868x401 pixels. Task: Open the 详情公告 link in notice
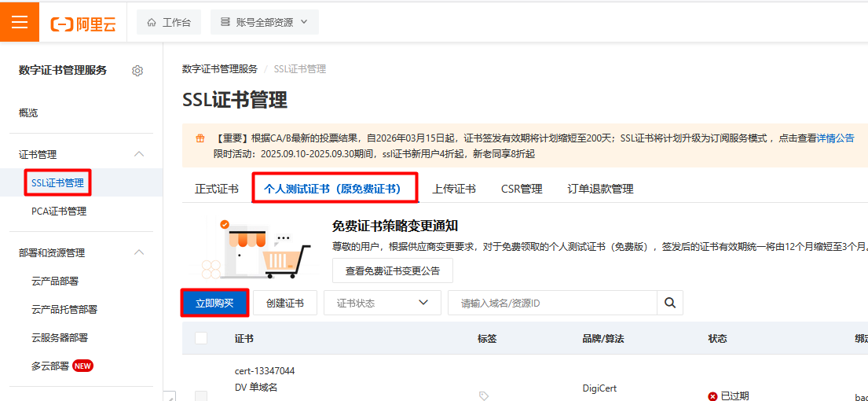pyautogui.click(x=835, y=138)
